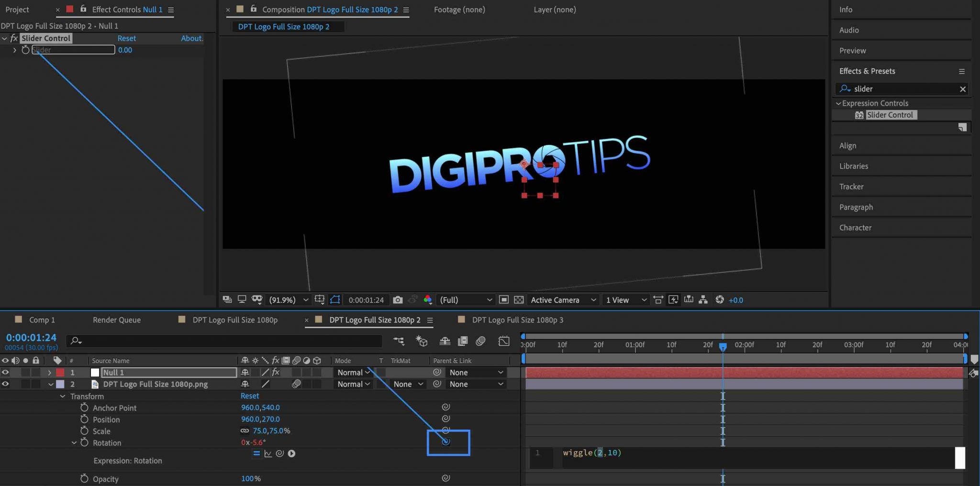Open the Graph Editor
Image resolution: width=980 pixels, height=486 pixels.
tap(504, 341)
